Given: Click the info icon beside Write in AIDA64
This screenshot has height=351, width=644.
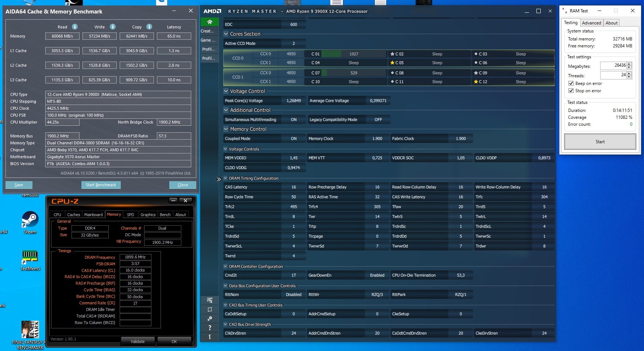Looking at the screenshot, I should point(113,27).
